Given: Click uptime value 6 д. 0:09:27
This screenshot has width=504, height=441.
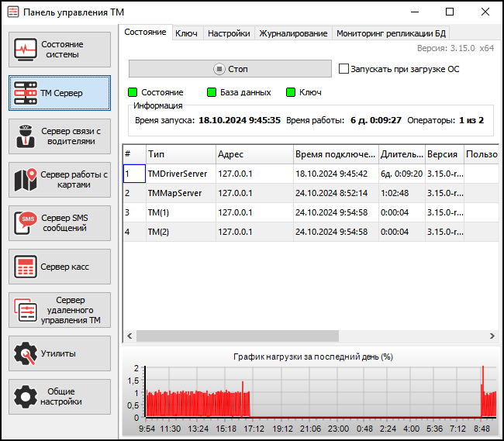Looking at the screenshot, I should coord(376,120).
